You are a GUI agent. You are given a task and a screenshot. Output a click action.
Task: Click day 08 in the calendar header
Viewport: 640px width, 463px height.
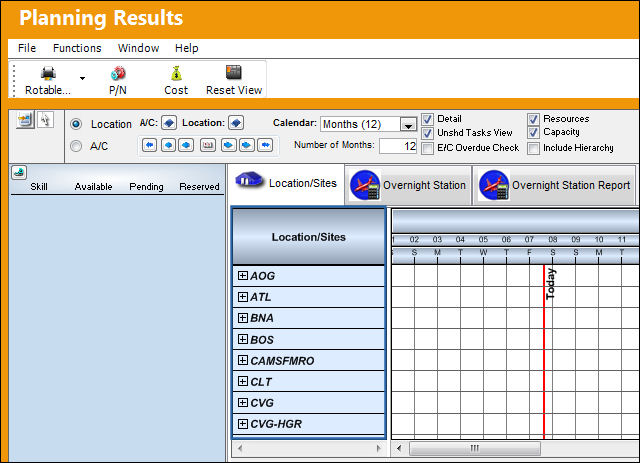[x=553, y=239]
